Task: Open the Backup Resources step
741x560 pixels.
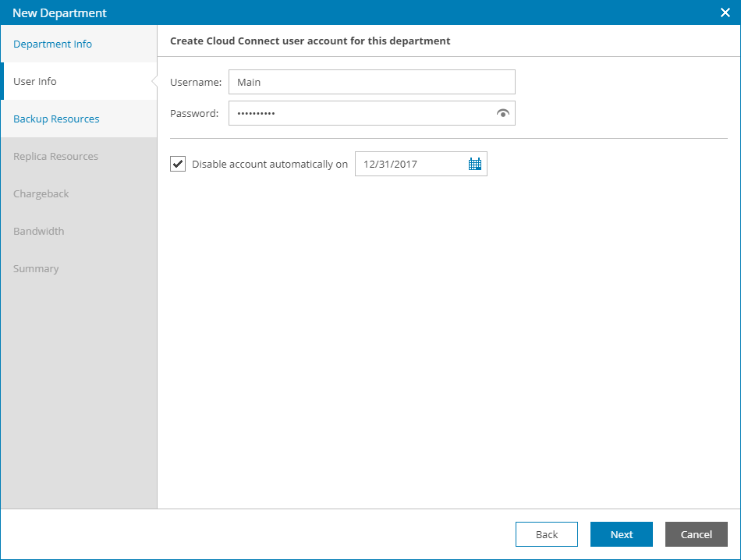Action: [x=56, y=119]
